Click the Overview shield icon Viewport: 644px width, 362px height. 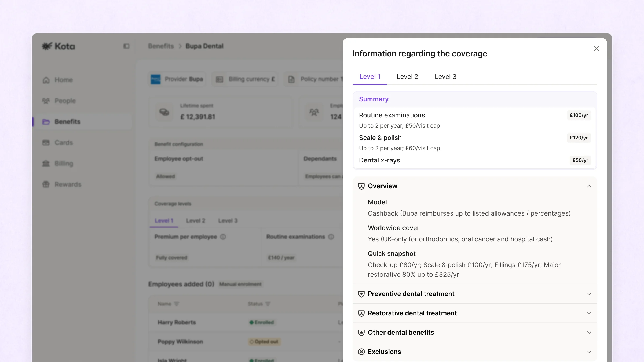(361, 186)
